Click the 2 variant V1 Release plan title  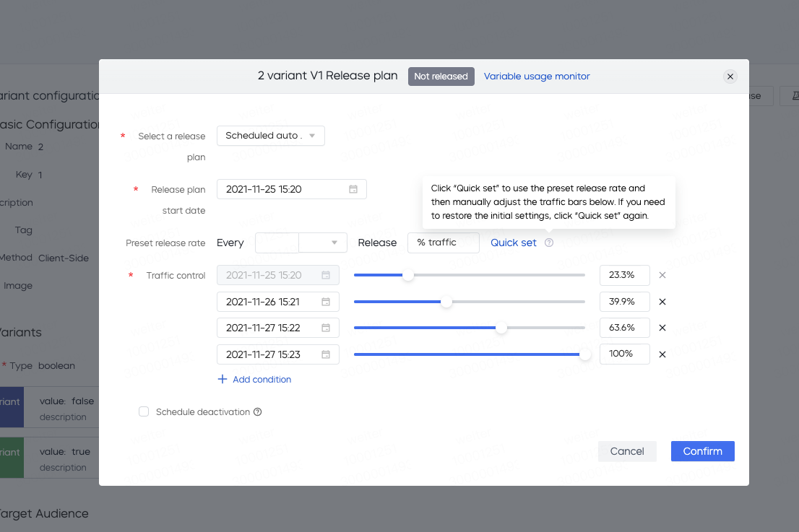(x=328, y=76)
